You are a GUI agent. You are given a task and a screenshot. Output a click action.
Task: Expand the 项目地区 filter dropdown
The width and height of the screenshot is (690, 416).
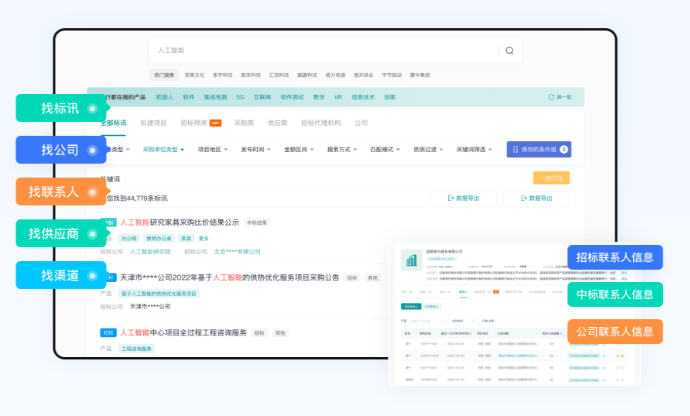pos(213,150)
